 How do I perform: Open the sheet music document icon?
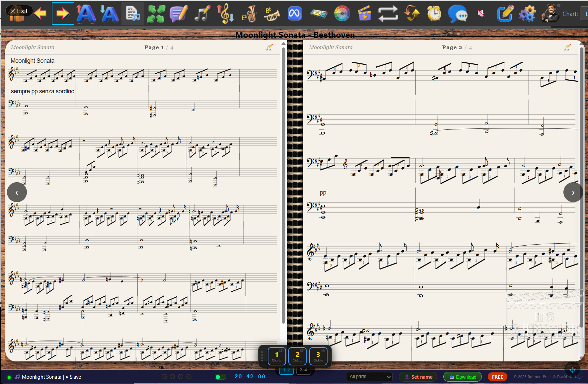coord(133,14)
